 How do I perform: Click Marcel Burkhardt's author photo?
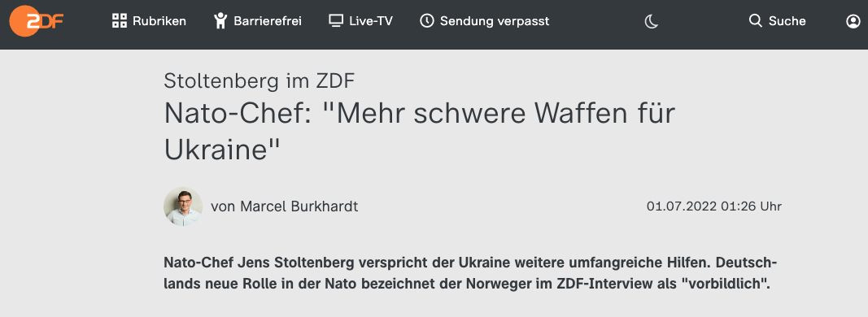(183, 206)
